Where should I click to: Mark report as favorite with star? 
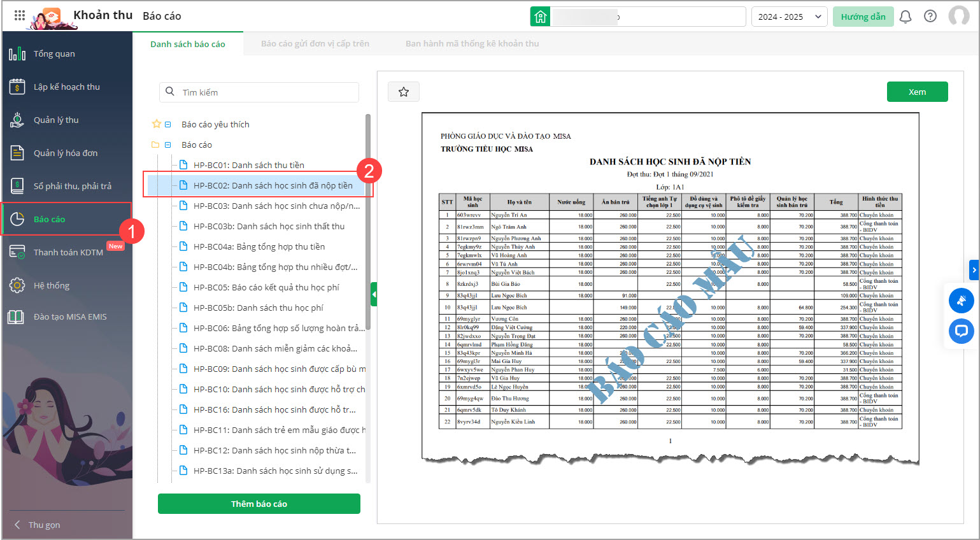404,92
